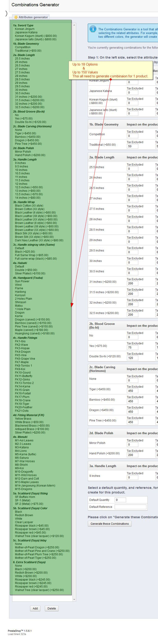
Task: Click Tax Excluded field for Hand Polish
Action: [x=132, y=455]
